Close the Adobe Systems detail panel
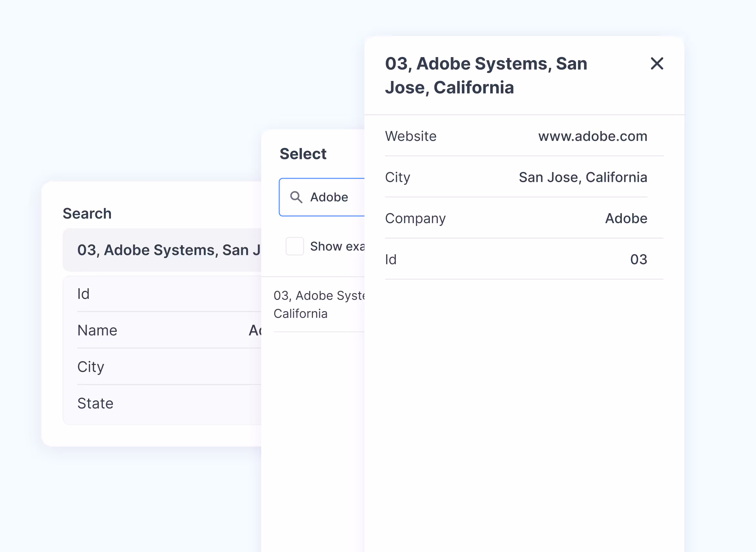This screenshot has height=552, width=756. coord(656,64)
